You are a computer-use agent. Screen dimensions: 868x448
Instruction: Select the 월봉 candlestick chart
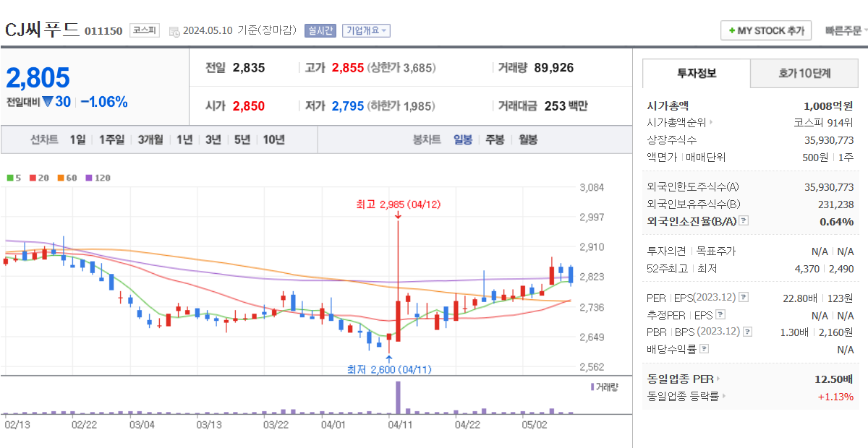pos(527,140)
